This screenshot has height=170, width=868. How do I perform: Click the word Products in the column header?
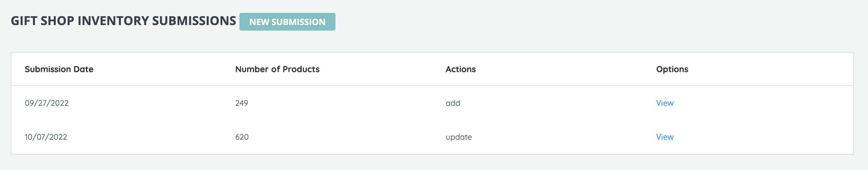point(301,69)
